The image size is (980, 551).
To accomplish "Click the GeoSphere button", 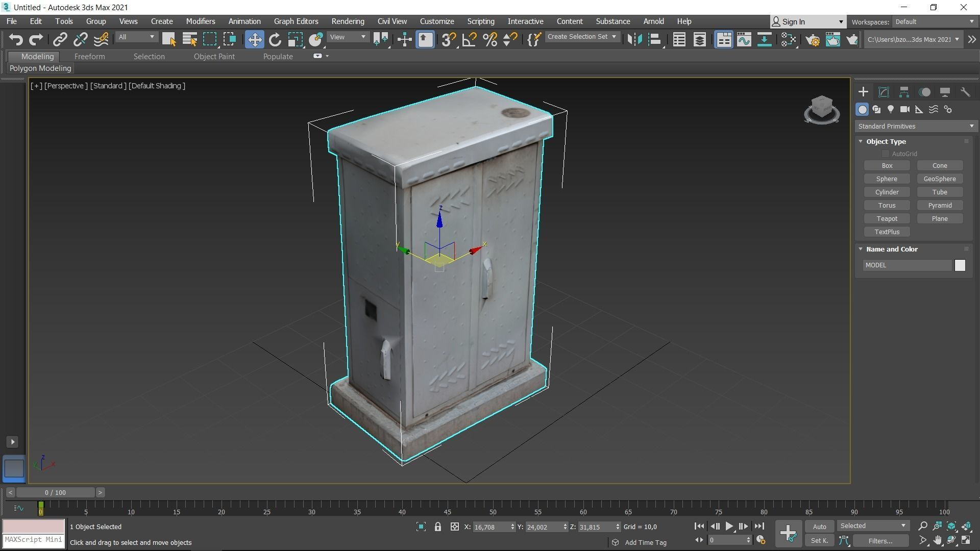I will pos(939,179).
